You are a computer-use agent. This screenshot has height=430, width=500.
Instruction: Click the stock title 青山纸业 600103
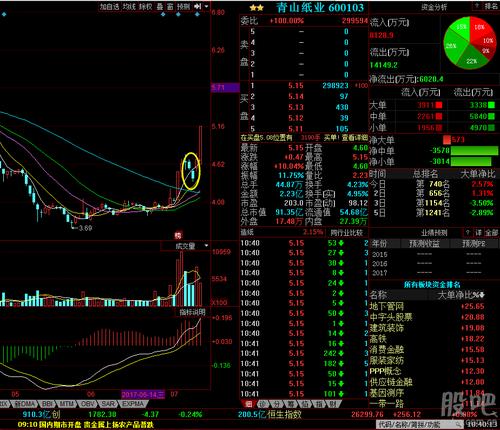point(320,7)
